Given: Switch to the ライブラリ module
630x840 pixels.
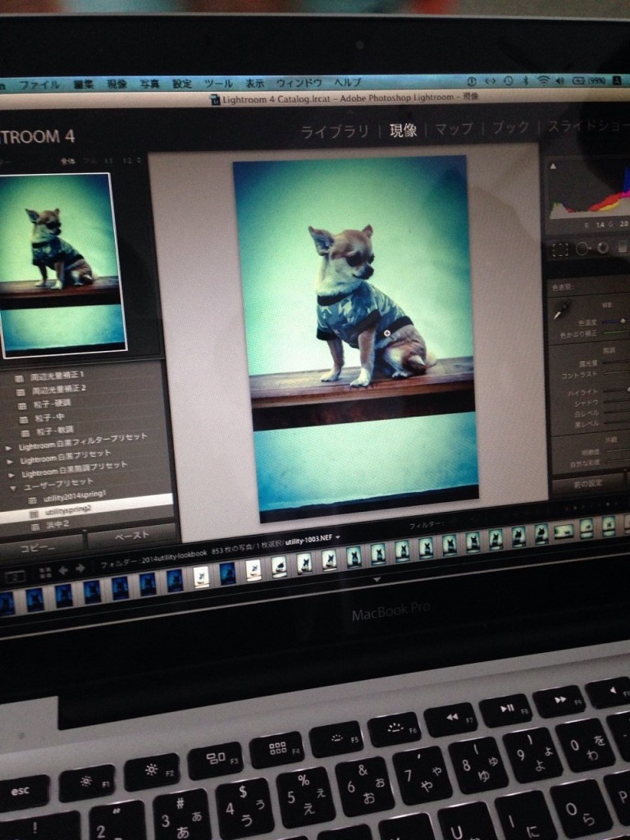Looking at the screenshot, I should coord(335,132).
